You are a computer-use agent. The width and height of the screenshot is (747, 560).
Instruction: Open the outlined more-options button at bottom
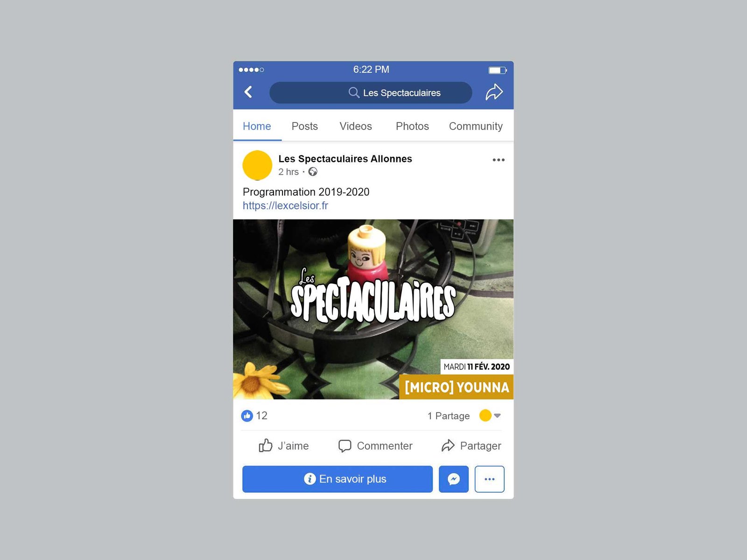(x=489, y=479)
